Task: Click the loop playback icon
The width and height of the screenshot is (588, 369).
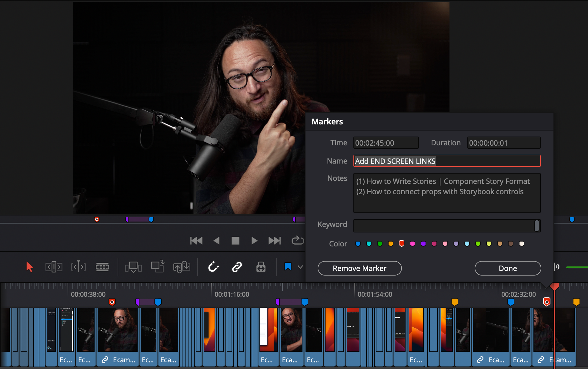Action: [x=298, y=240]
